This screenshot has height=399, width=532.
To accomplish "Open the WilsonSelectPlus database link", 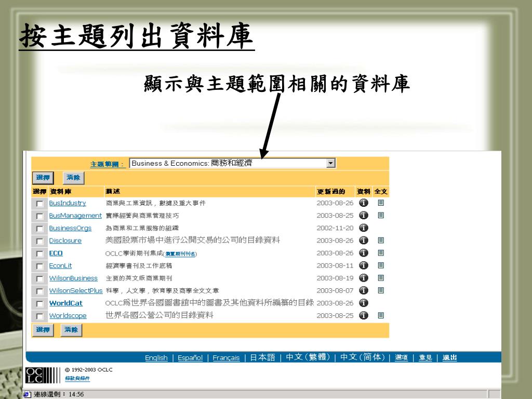I will [x=76, y=291].
